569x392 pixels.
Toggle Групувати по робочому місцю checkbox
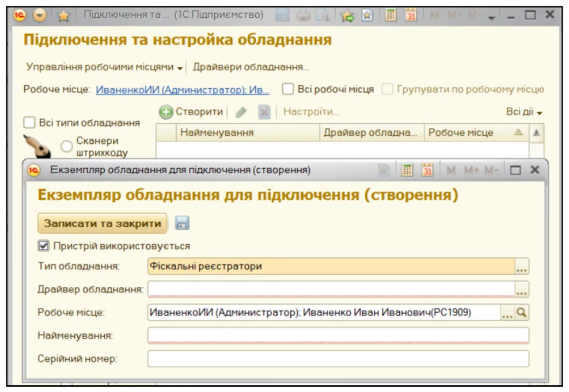(387, 89)
